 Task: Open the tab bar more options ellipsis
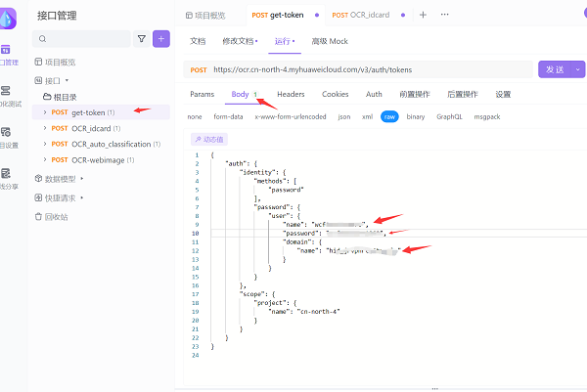point(445,15)
